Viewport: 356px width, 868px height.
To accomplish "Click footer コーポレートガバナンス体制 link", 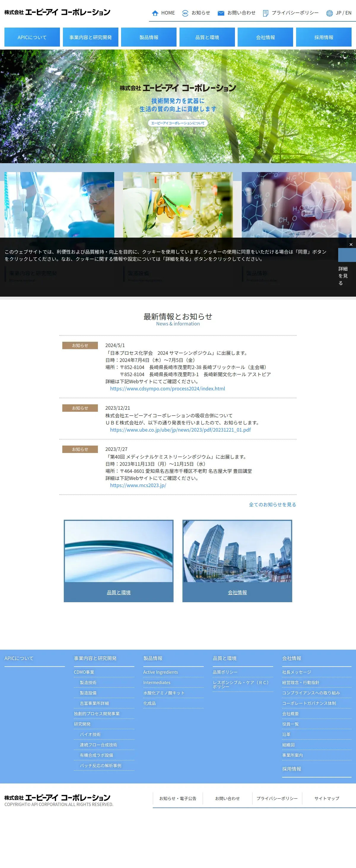I will pos(309,703).
